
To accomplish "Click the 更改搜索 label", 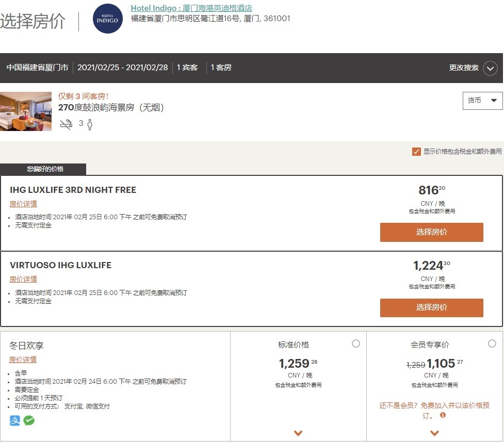I will (463, 68).
